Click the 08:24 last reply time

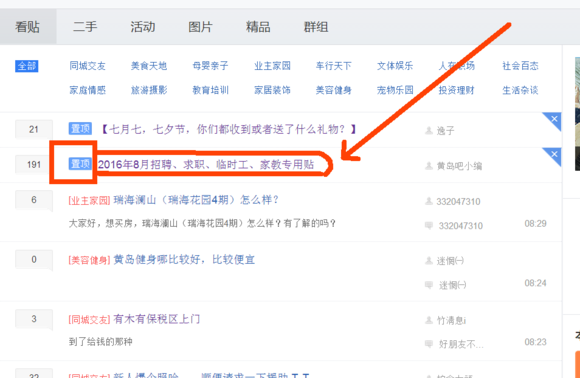click(x=535, y=283)
